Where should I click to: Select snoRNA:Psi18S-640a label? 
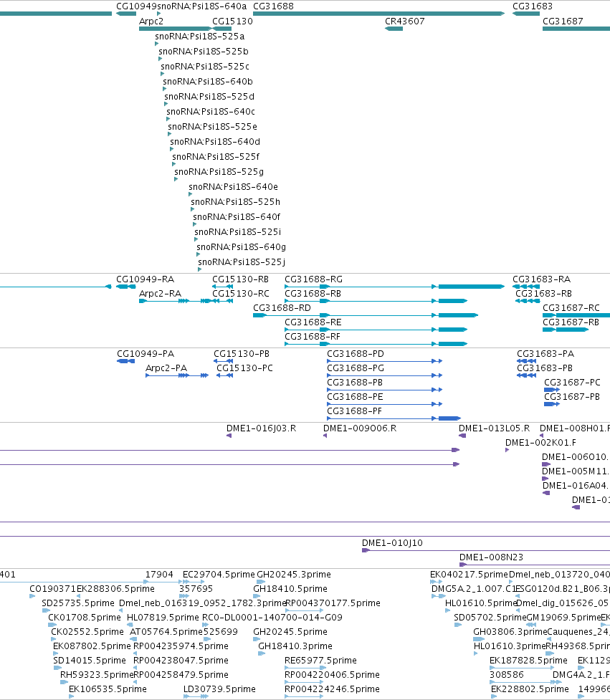pyautogui.click(x=202, y=6)
